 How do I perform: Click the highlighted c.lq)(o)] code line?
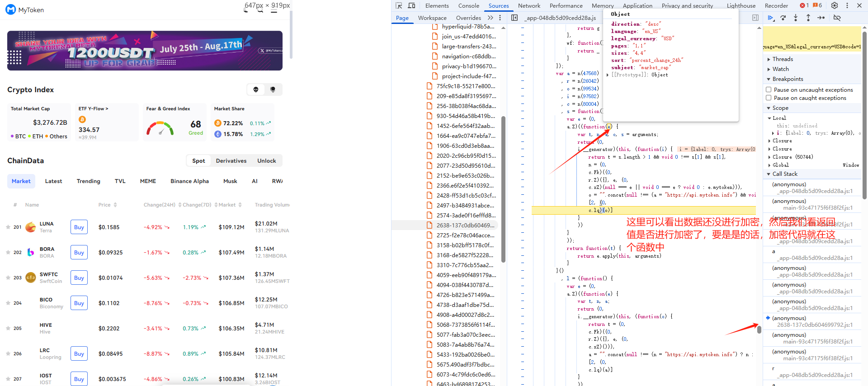click(644, 210)
